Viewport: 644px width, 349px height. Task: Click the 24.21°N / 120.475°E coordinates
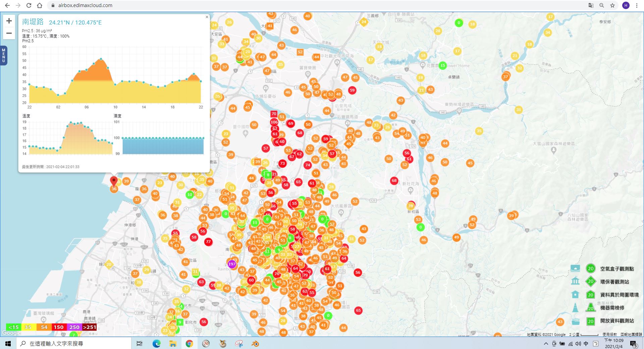click(75, 22)
